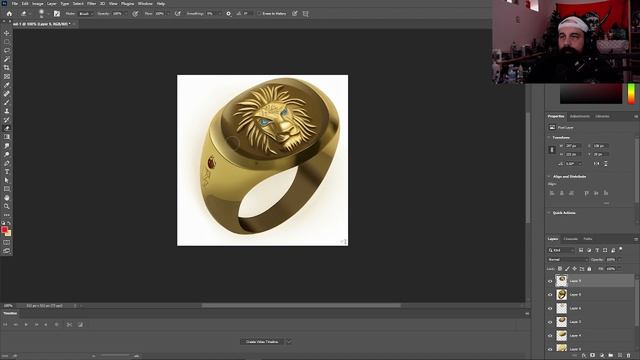The height and width of the screenshot is (360, 640).
Task: Select the Move tool
Action: (7, 33)
